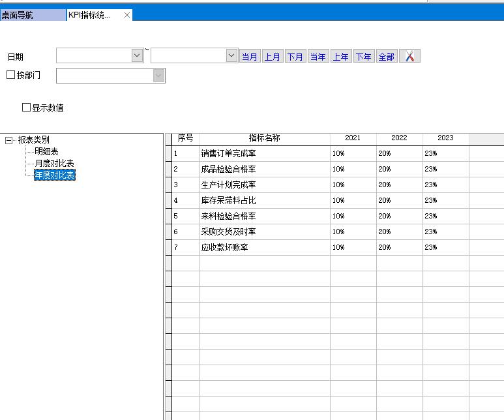Open the start date dropdown
Screen dimensions: 504x420
point(137,56)
